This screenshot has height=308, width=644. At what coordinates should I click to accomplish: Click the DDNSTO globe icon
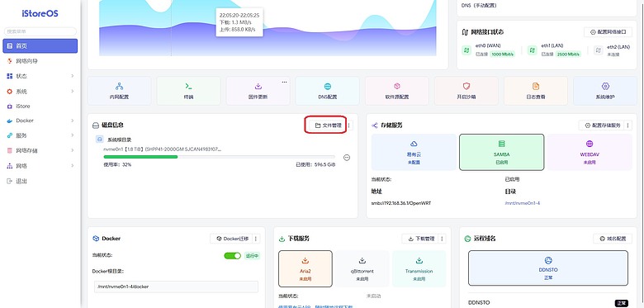click(x=548, y=260)
